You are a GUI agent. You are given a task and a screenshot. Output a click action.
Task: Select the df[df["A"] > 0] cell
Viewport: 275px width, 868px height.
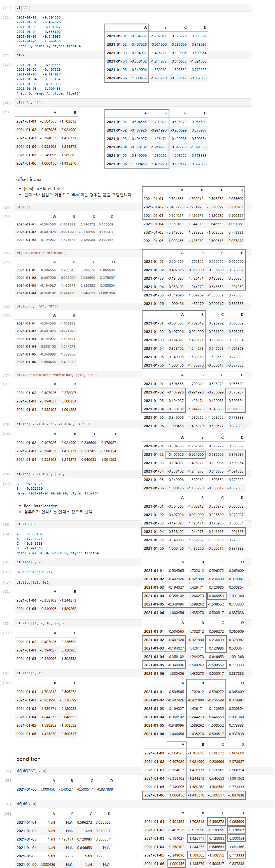[x=78, y=771]
